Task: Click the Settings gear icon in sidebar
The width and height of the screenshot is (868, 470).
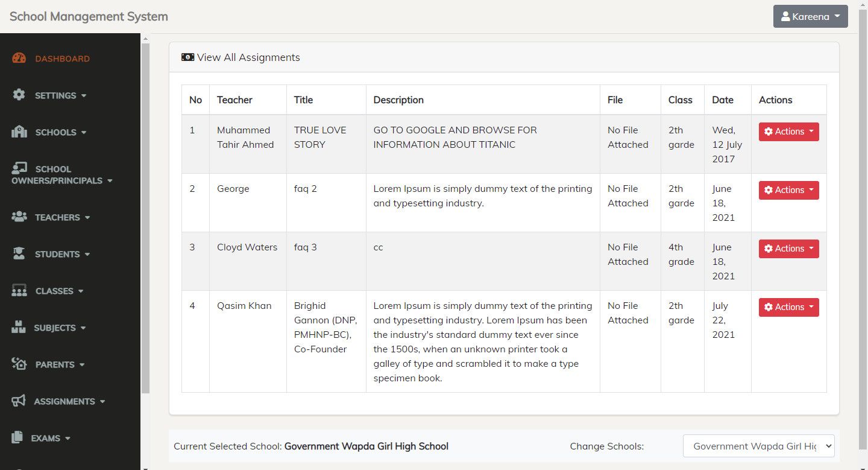Action: 19,95
